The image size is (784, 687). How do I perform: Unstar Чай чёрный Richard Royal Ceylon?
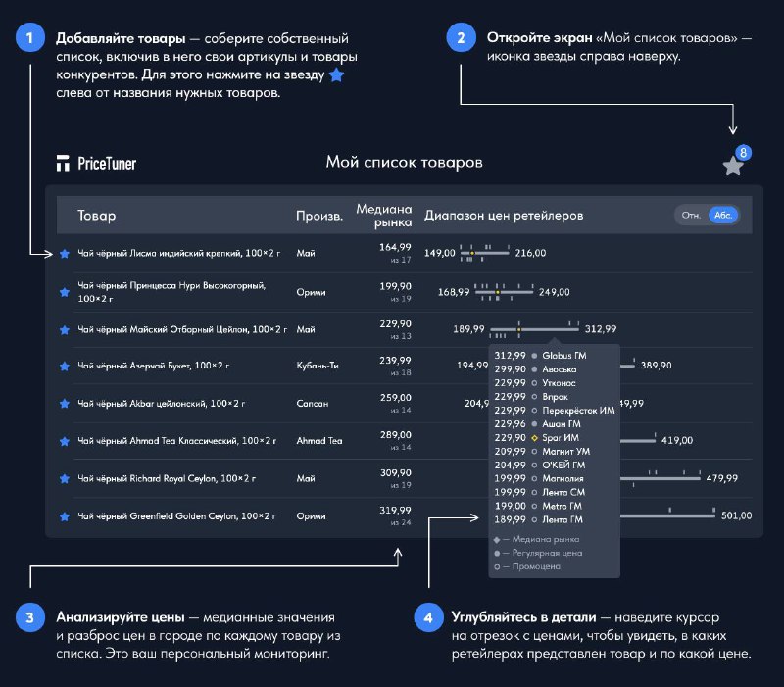coord(65,479)
